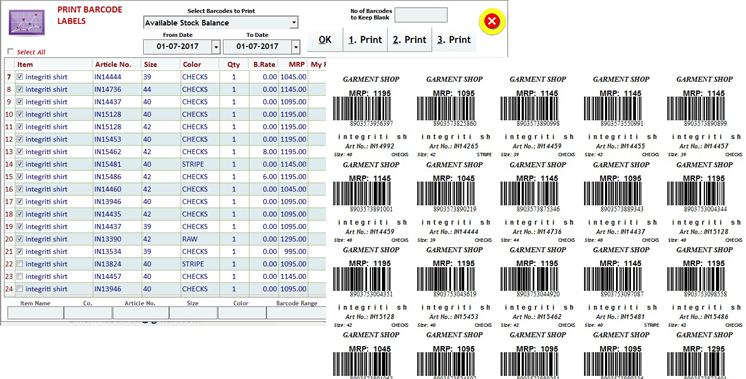The height and width of the screenshot is (379, 746).
Task: Open Select Barcodes to Print dropdown
Action: pos(294,22)
